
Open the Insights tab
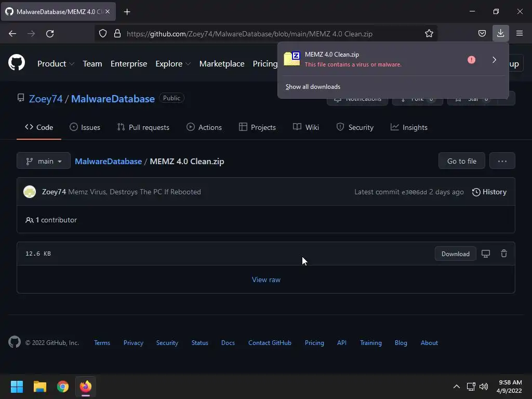pos(409,127)
